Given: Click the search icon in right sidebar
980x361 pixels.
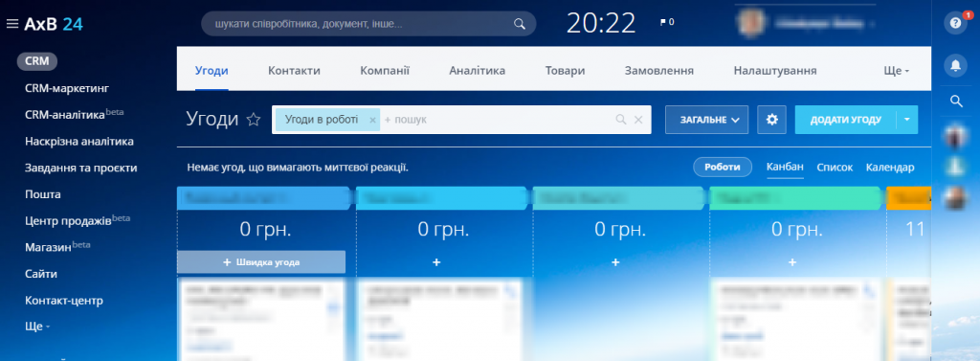Looking at the screenshot, I should pos(956,102).
